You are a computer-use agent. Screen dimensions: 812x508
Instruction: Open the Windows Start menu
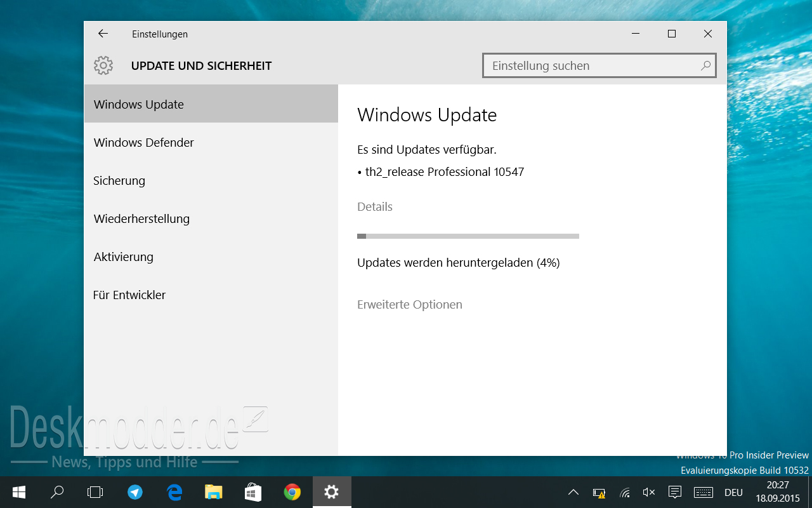tap(18, 492)
